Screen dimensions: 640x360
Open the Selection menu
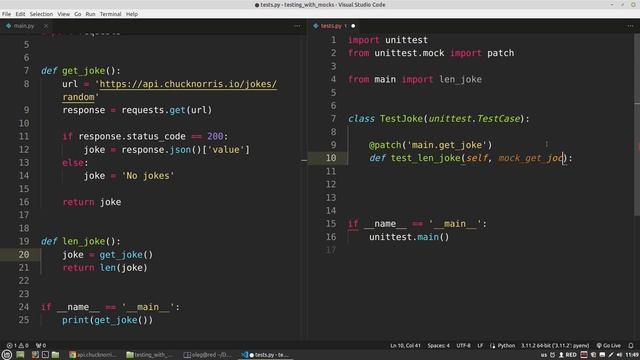click(x=41, y=14)
